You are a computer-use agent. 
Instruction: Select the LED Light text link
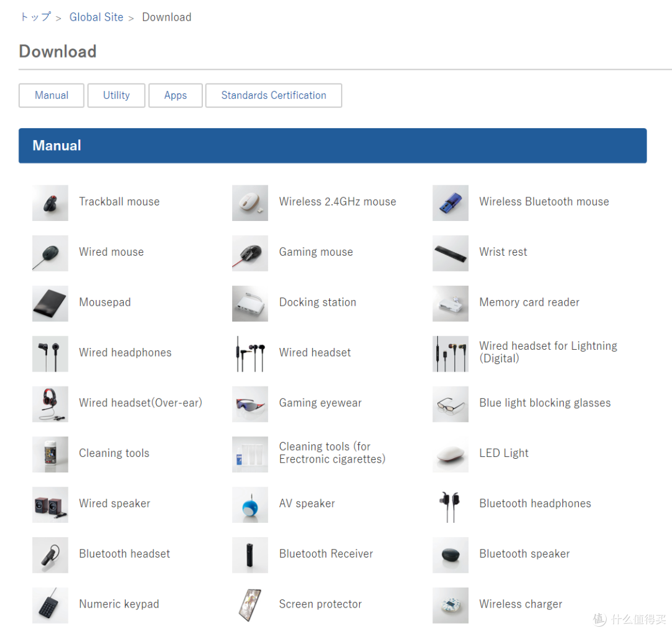click(503, 453)
